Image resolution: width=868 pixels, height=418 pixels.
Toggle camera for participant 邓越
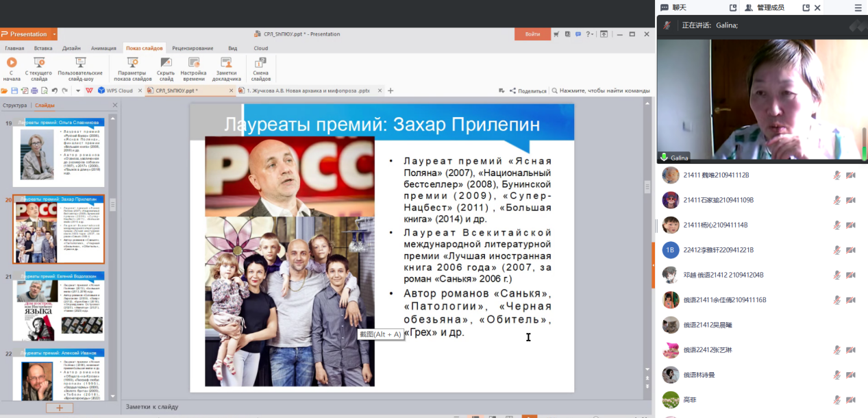point(850,275)
